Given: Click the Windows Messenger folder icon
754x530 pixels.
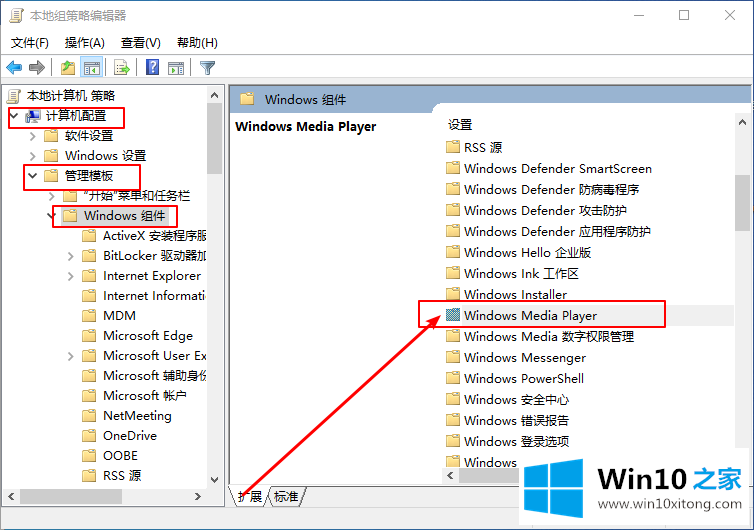Looking at the screenshot, I should point(452,357).
